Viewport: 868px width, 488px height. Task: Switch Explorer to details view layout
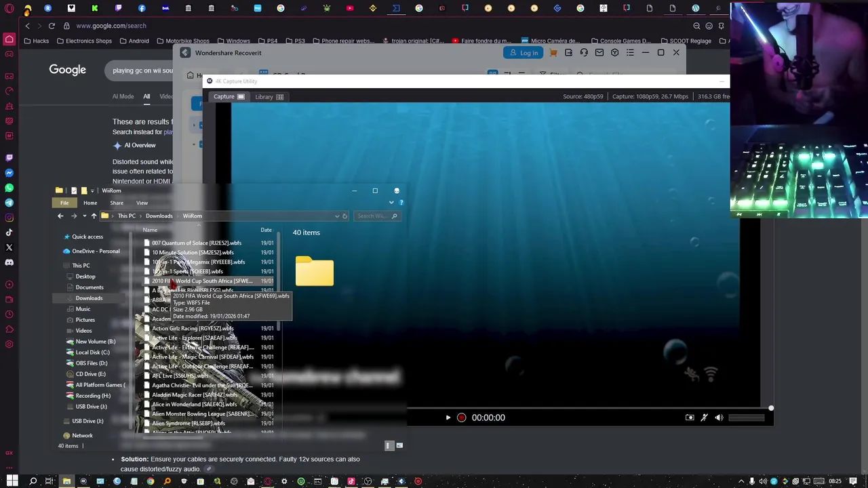tap(389, 445)
